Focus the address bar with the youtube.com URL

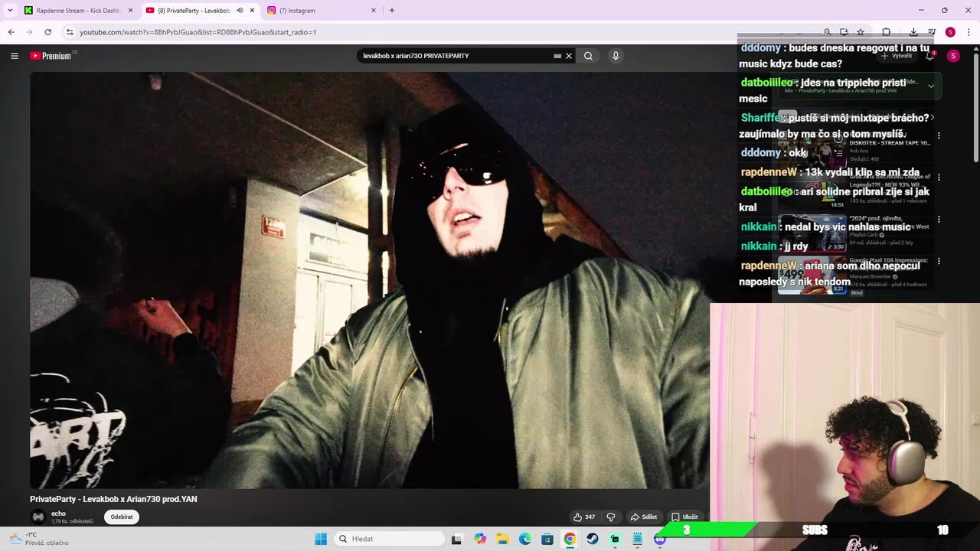tap(444, 32)
